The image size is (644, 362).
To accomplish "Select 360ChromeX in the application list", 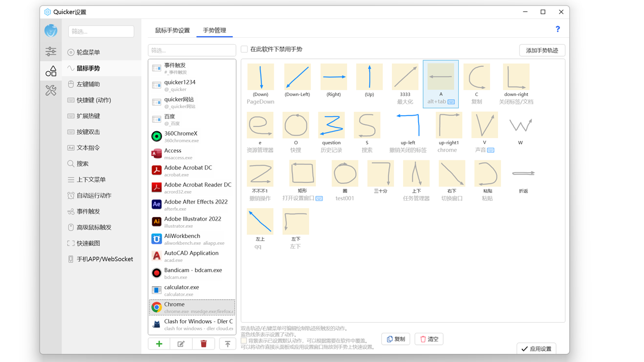I will coord(192,136).
